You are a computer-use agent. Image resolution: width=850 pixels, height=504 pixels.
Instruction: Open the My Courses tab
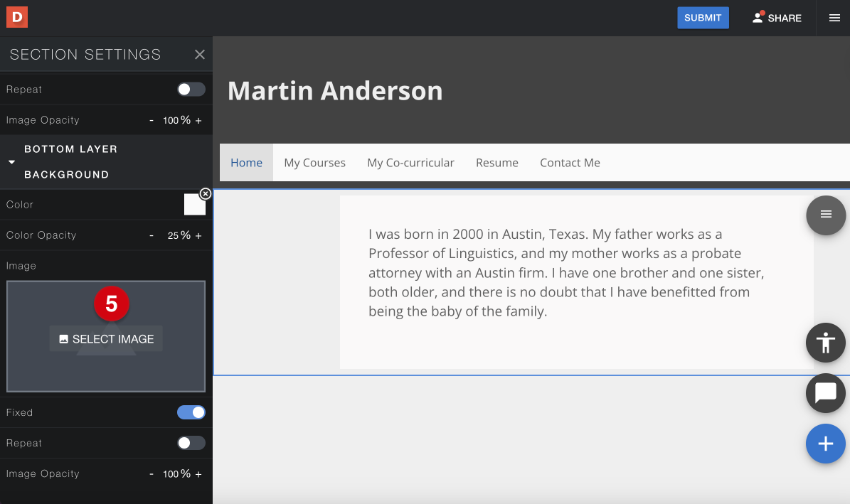click(314, 163)
